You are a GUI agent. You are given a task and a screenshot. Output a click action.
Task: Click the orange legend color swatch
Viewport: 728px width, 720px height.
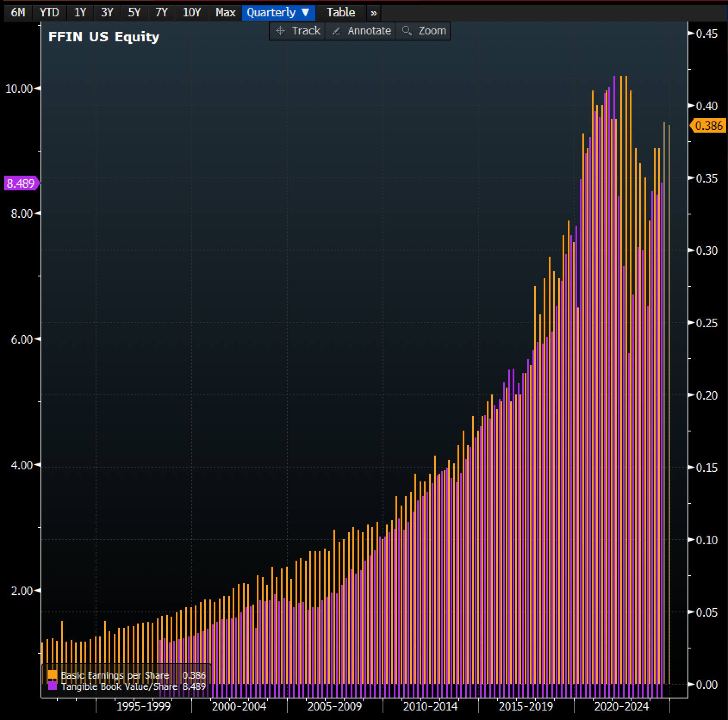click(x=52, y=675)
